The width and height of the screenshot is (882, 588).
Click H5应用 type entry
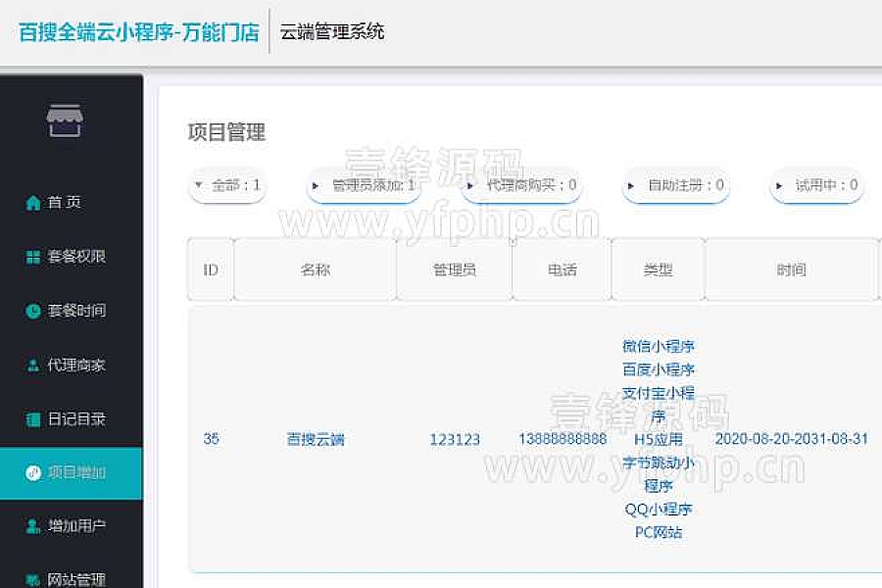click(659, 439)
